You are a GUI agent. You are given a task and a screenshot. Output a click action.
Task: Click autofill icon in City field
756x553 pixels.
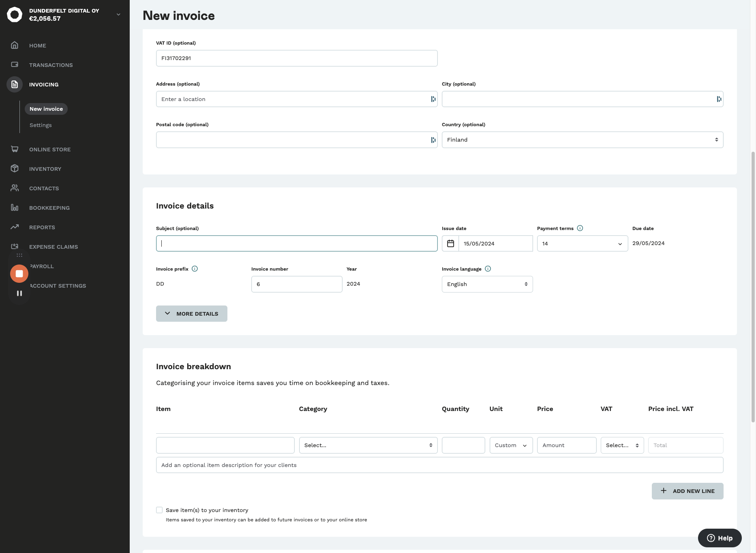tap(719, 99)
